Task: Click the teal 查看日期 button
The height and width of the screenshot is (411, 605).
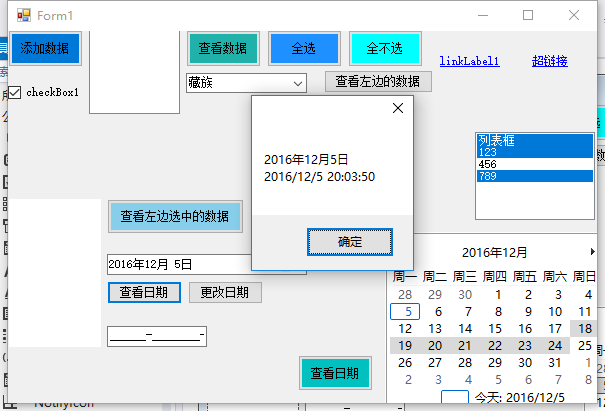Action: tap(335, 373)
